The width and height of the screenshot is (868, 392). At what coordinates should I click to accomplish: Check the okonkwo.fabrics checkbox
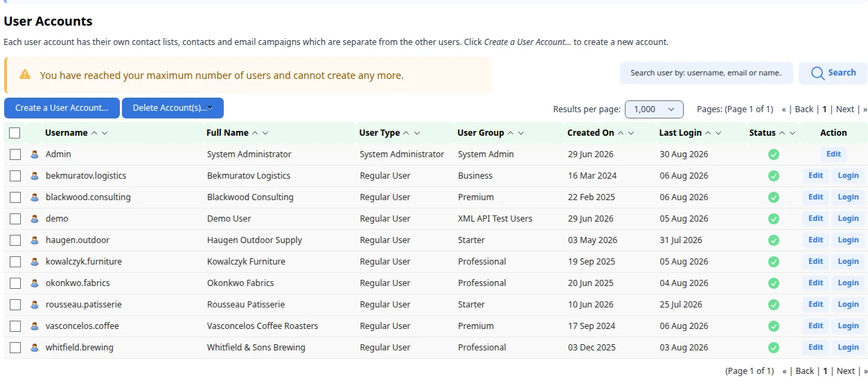click(x=15, y=283)
